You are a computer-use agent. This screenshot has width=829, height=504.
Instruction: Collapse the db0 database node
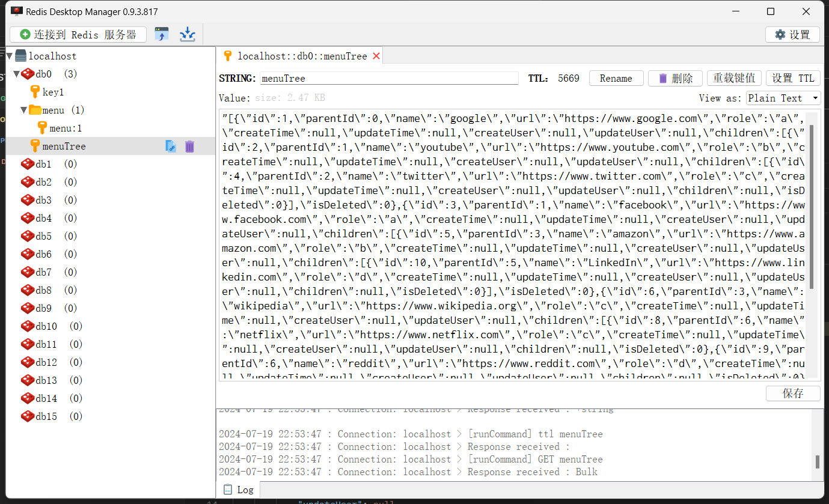16,74
